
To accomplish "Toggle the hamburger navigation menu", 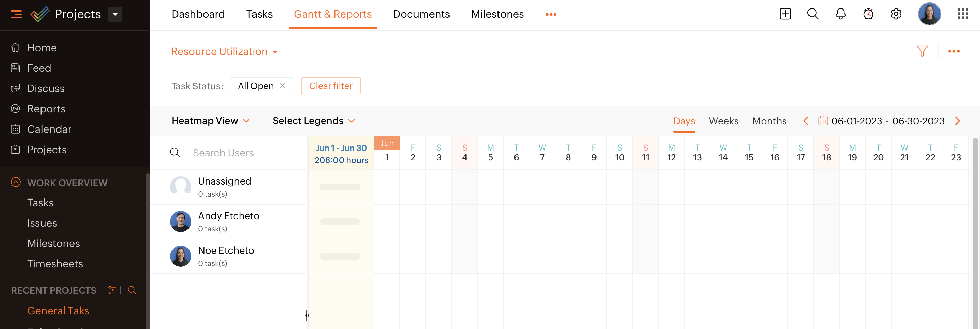I will point(16,14).
